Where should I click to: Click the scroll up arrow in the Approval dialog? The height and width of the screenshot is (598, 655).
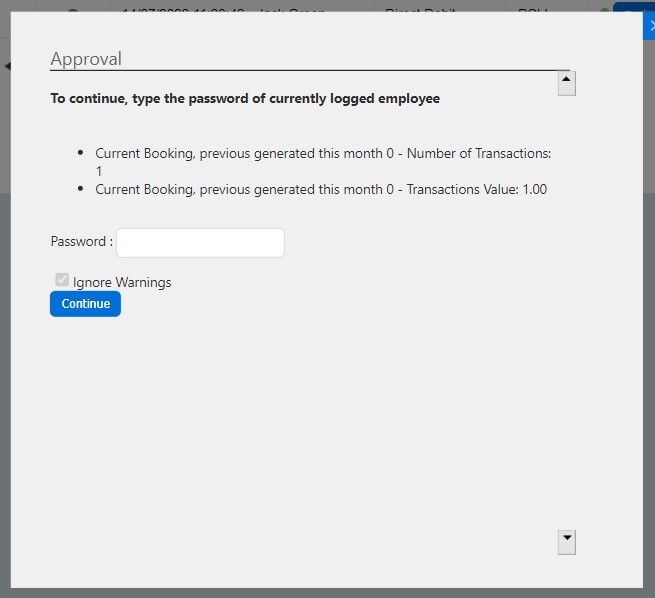click(x=566, y=83)
